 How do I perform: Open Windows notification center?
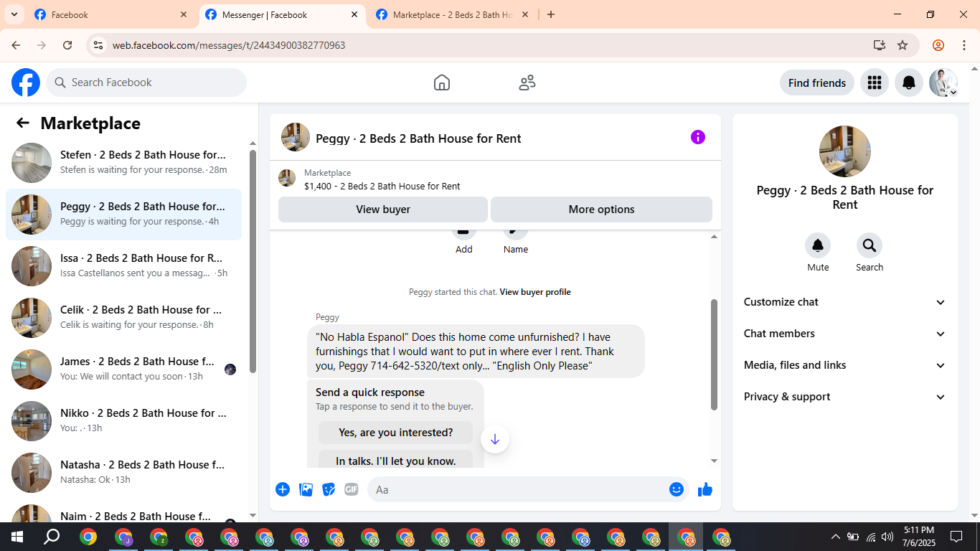pos(956,537)
